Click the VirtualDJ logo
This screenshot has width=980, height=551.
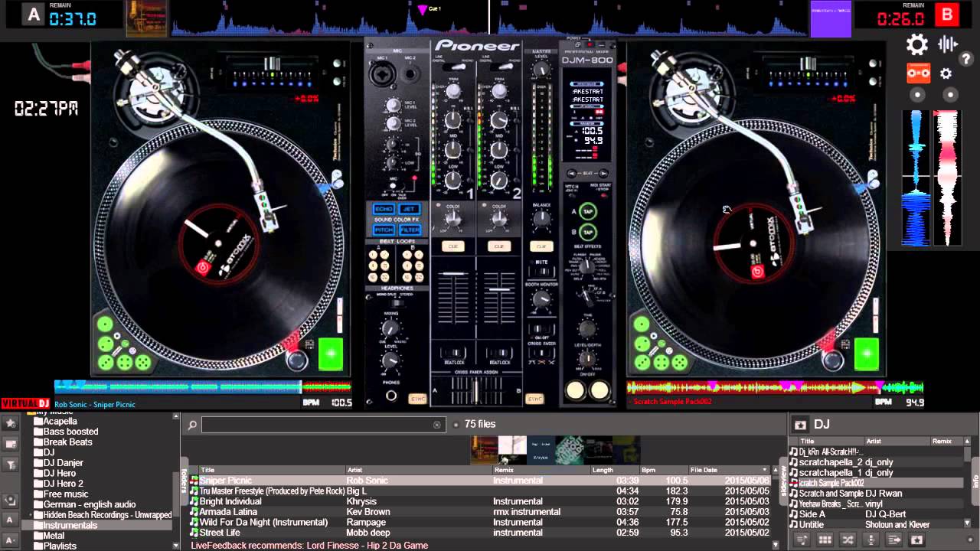[x=25, y=403]
